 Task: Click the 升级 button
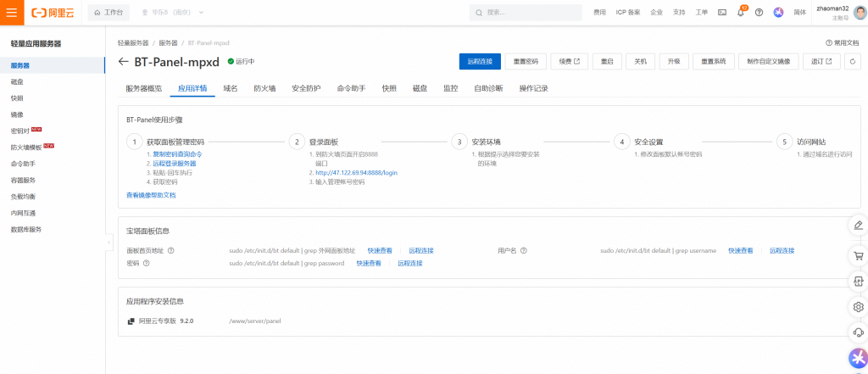674,62
